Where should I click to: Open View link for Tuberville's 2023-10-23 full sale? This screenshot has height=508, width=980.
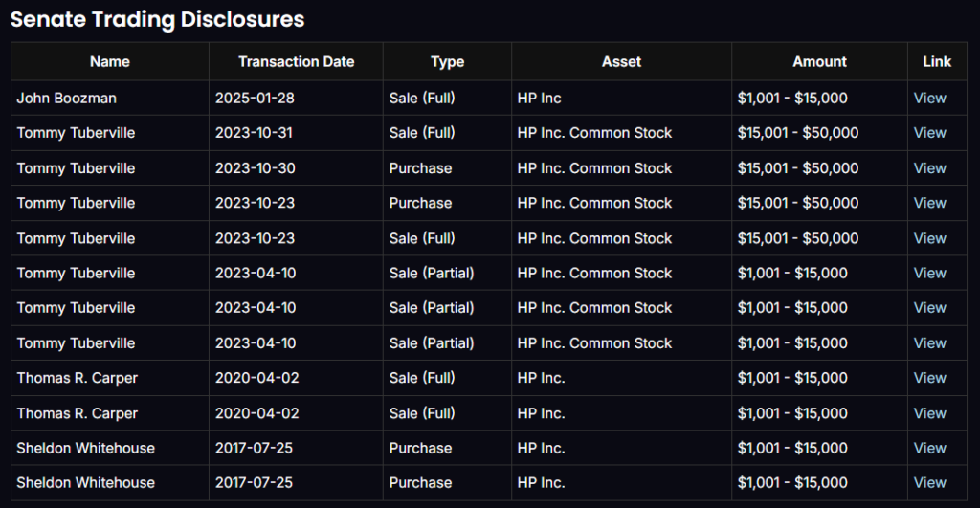point(929,238)
